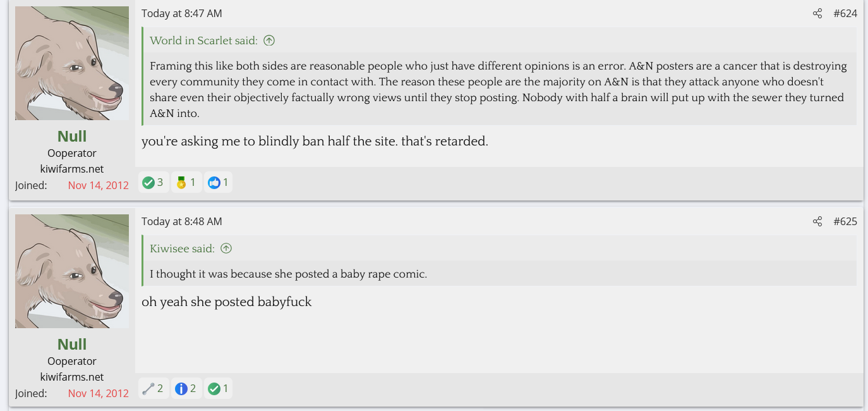This screenshot has height=411, width=868.
Task: Click share icon on post #624
Action: 817,13
